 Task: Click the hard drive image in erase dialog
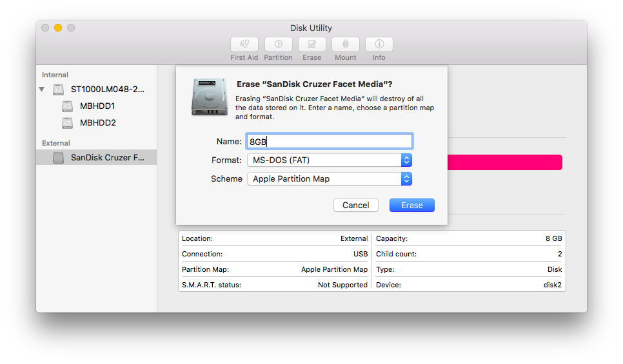[x=210, y=97]
